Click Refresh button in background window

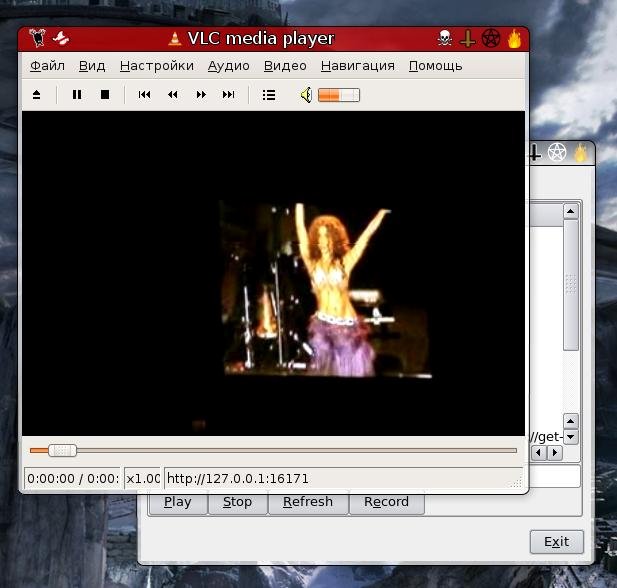click(308, 502)
